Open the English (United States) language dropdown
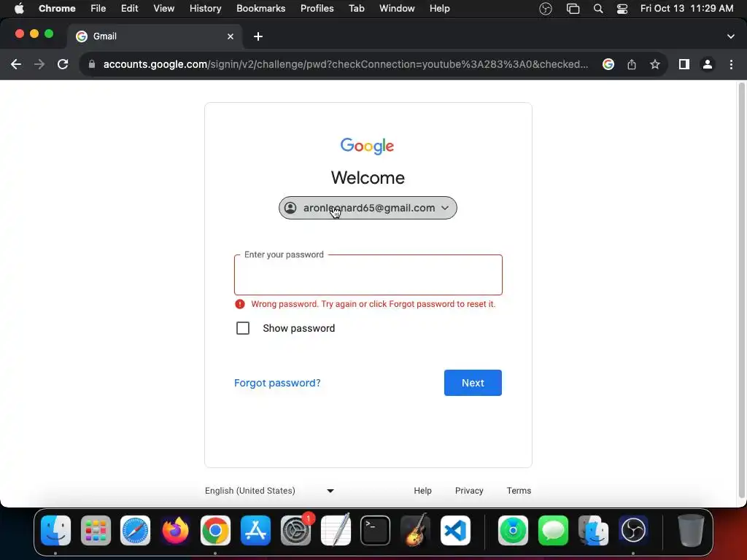Viewport: 747px width, 560px height. 269,491
